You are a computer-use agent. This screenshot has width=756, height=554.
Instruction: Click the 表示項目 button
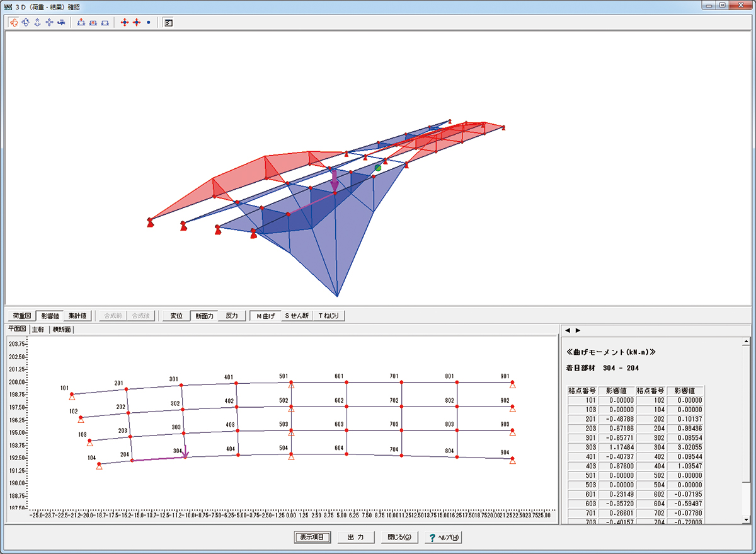point(312,537)
